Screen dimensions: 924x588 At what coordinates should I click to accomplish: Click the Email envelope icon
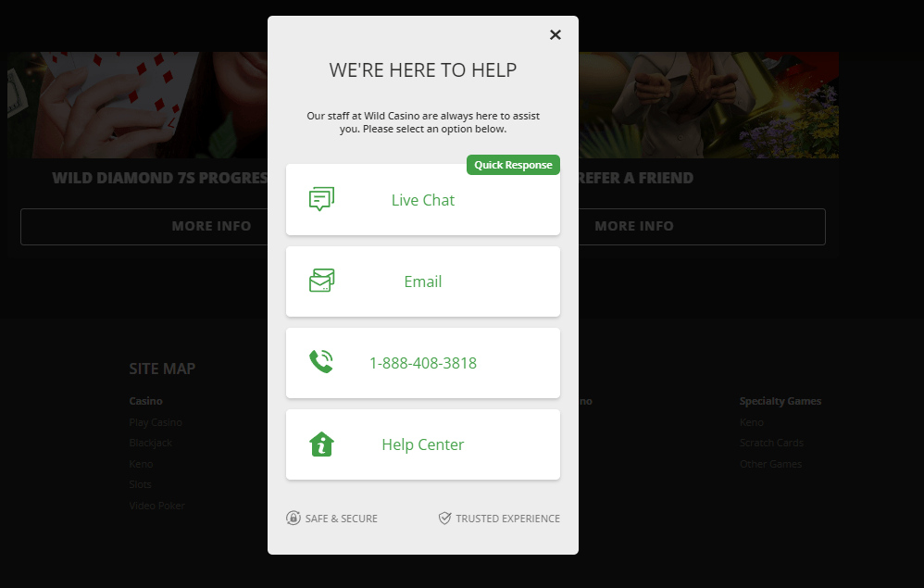[322, 281]
